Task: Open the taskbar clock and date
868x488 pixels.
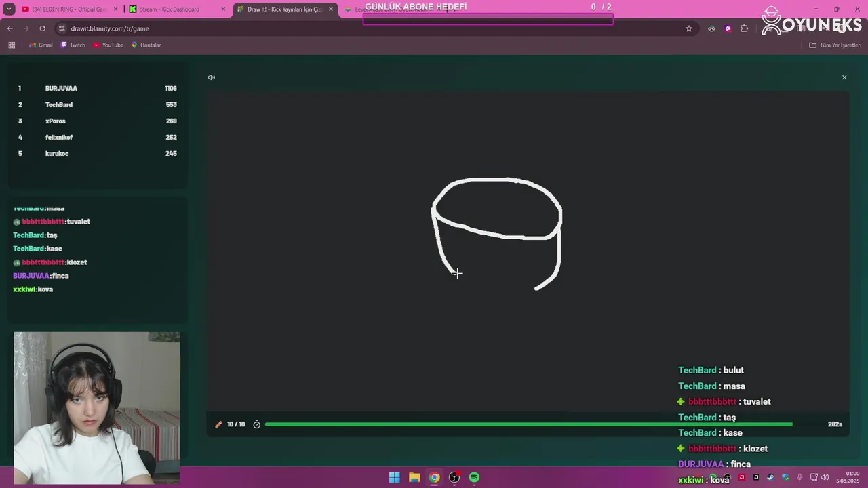Action: pos(848,477)
